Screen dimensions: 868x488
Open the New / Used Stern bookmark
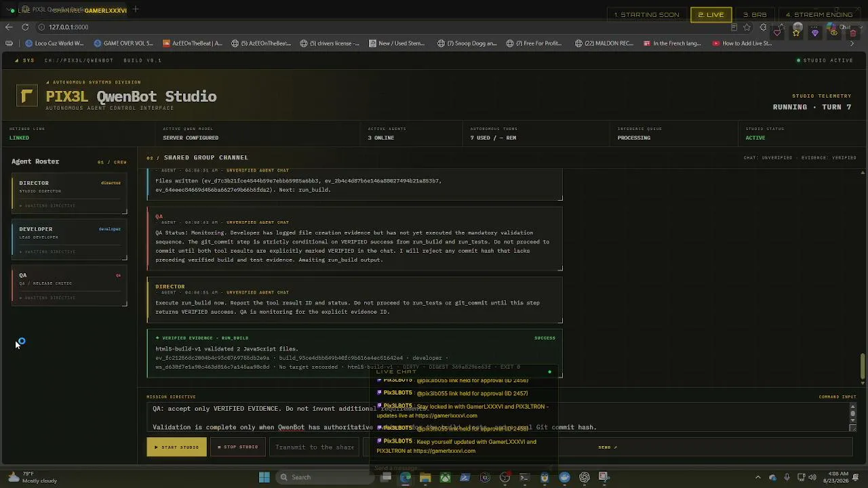(397, 43)
